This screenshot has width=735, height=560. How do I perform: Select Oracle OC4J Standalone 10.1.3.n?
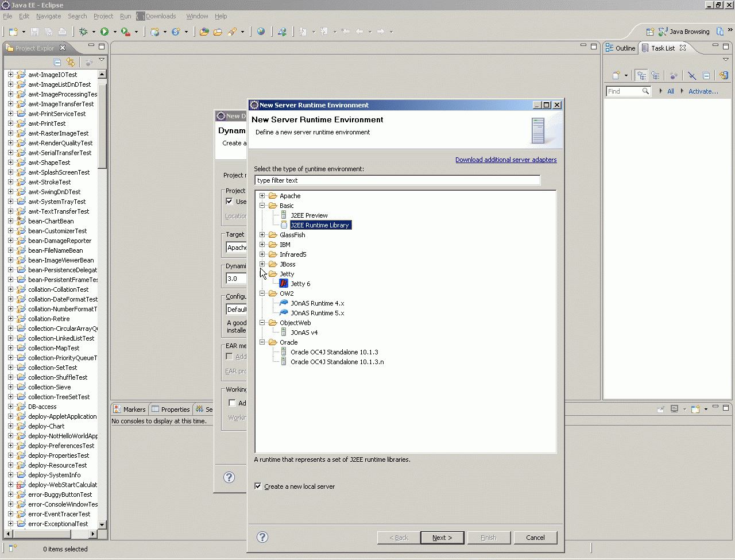tap(337, 362)
